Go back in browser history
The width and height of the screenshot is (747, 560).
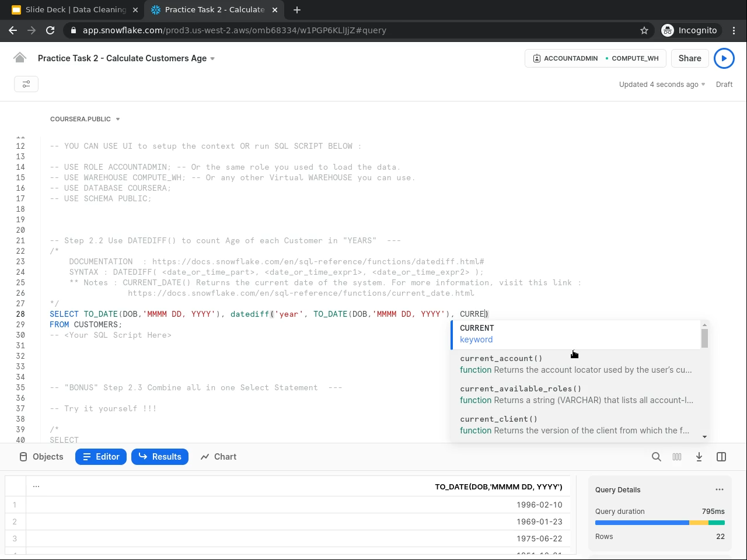click(x=13, y=30)
